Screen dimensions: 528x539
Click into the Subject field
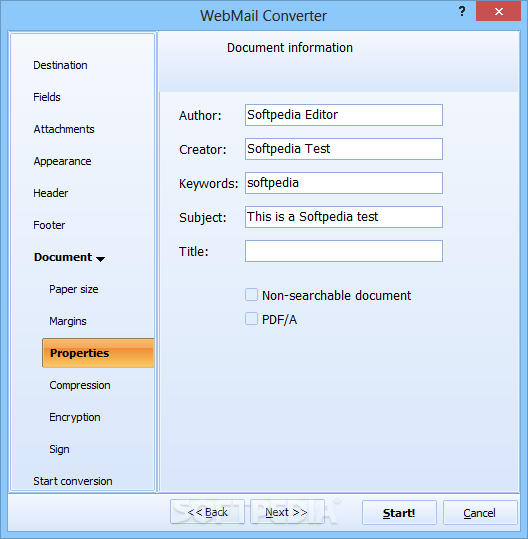click(x=344, y=217)
